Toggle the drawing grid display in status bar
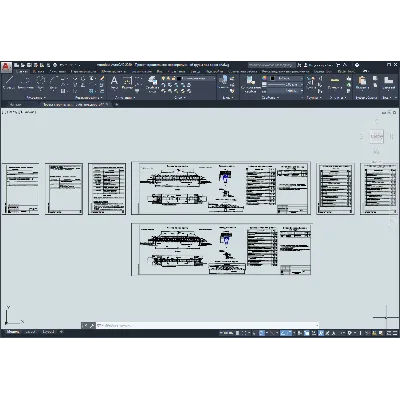Screen dimensions: 400x400 [x=237, y=333]
